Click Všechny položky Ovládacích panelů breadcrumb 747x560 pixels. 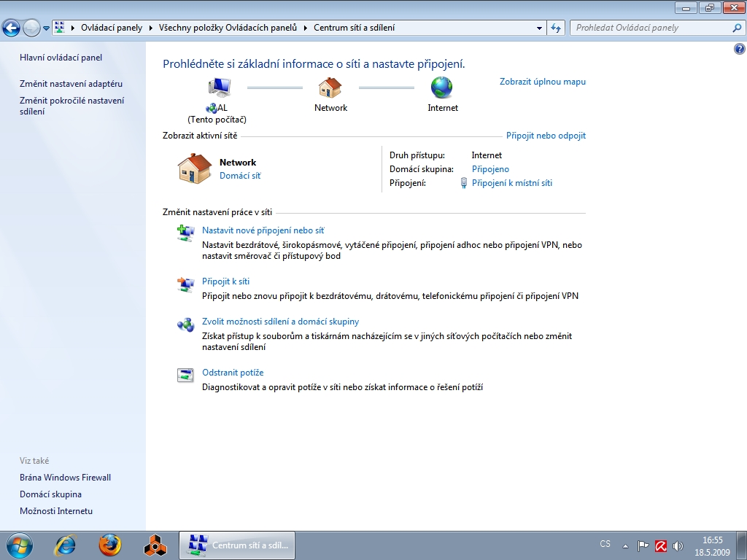228,28
